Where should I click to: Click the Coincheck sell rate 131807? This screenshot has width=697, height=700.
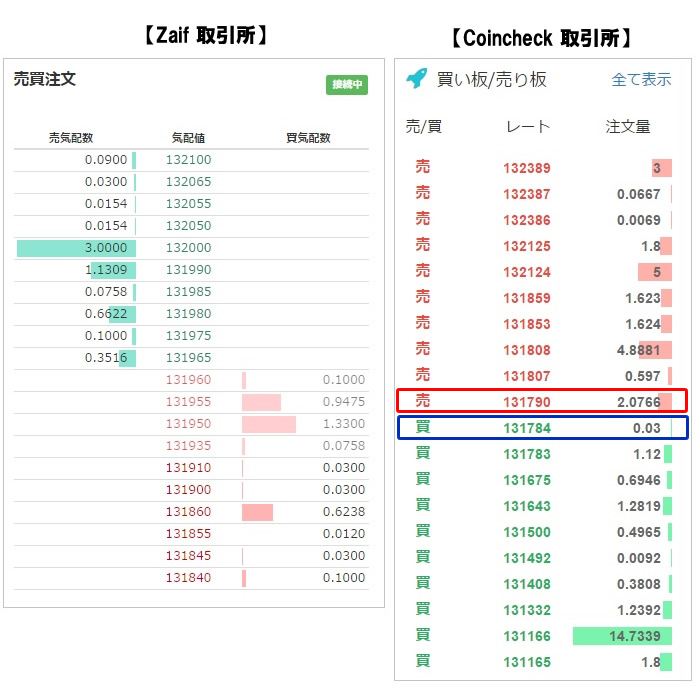point(527,376)
